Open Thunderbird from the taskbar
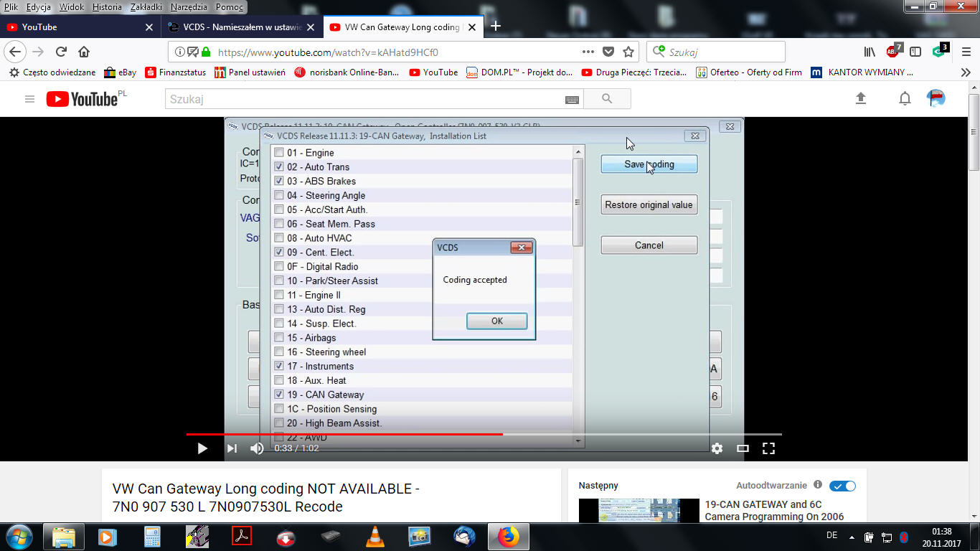 [464, 536]
